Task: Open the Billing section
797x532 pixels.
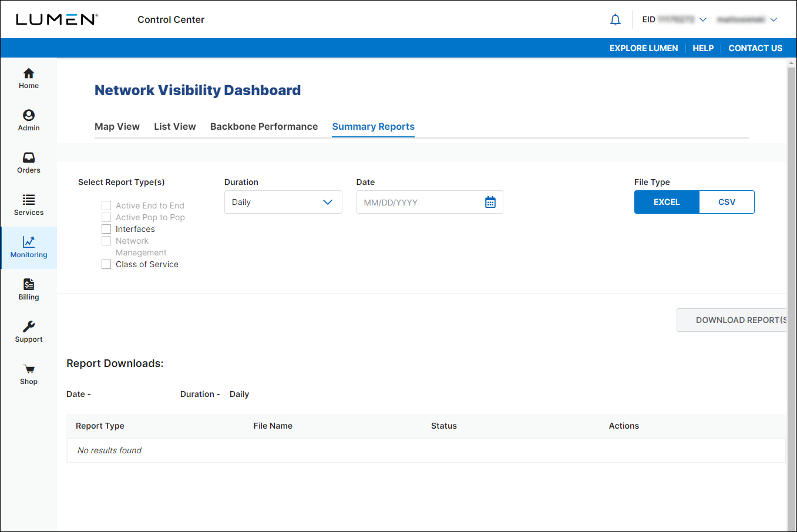Action: [29, 290]
